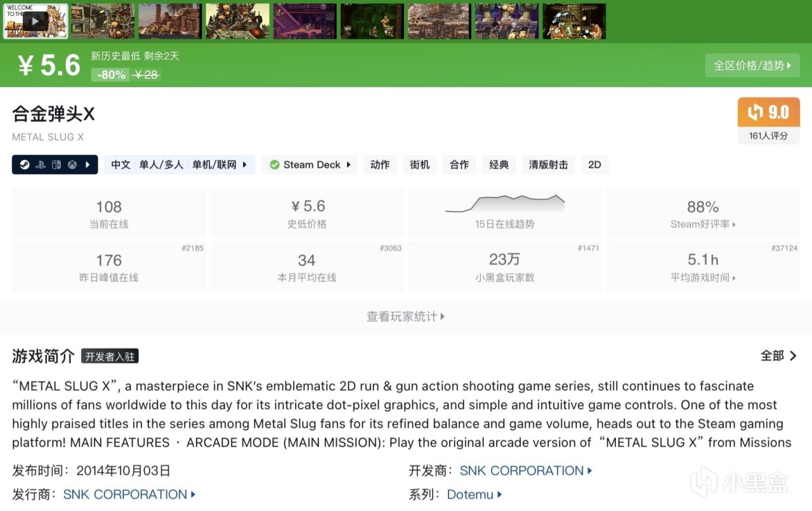Screen dimensions: 812x511
Task: Play the Metal Slug X trailer video thumbnail
Action: (x=35, y=21)
